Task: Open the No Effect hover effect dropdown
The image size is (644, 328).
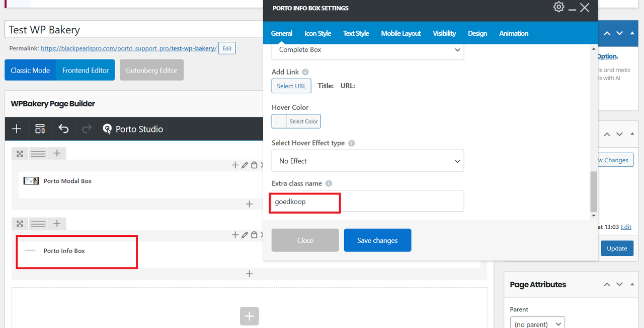Action: pyautogui.click(x=368, y=161)
